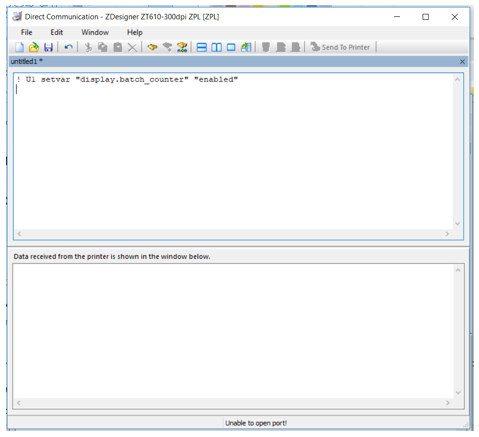Click the right arrow of the received-data horizontal scrollbar
Screen dimensions: 479x437
tap(448, 403)
